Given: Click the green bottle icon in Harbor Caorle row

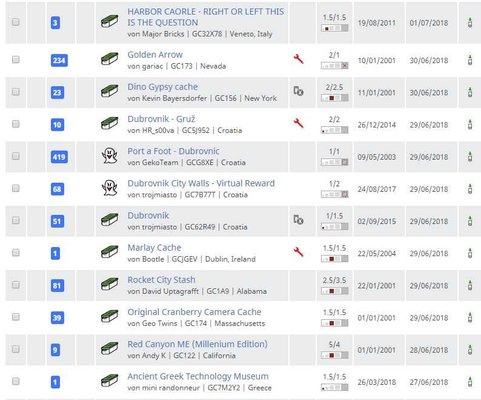Looking at the screenshot, I should point(470,22).
